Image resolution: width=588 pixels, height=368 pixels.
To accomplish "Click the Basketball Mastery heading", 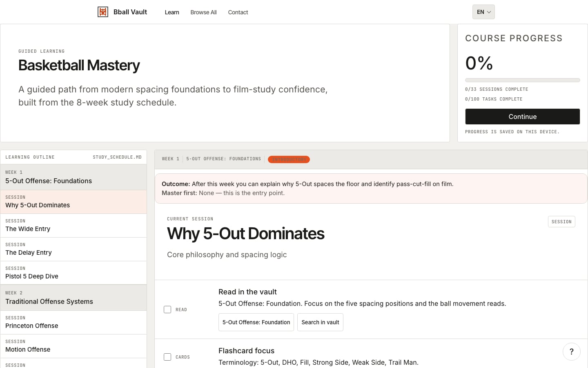I will point(79,65).
